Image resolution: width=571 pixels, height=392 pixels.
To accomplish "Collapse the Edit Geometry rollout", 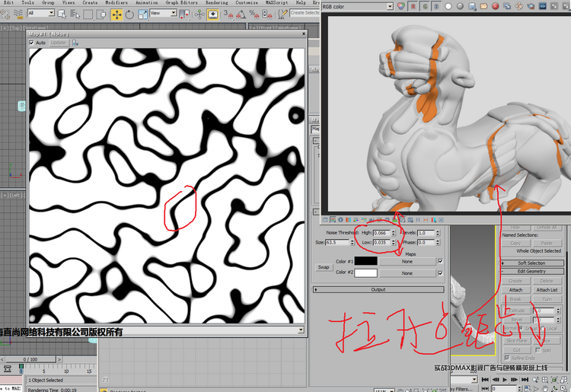I will point(532,271).
